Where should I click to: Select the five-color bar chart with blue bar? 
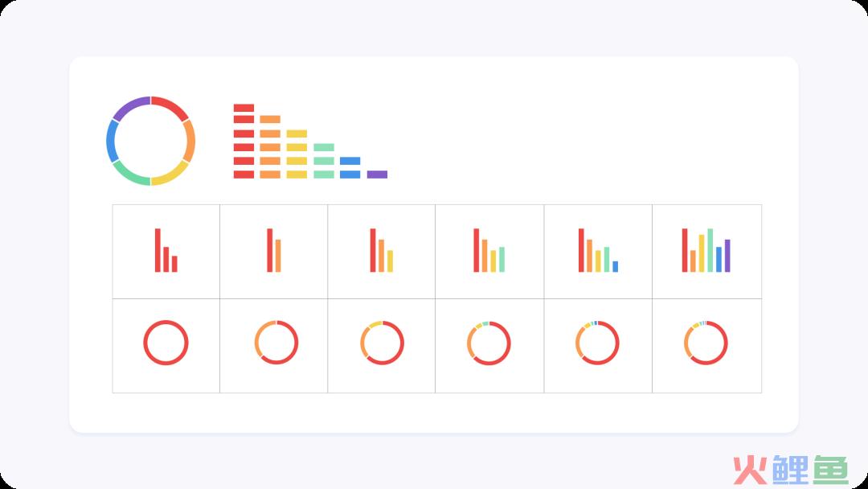point(599,250)
